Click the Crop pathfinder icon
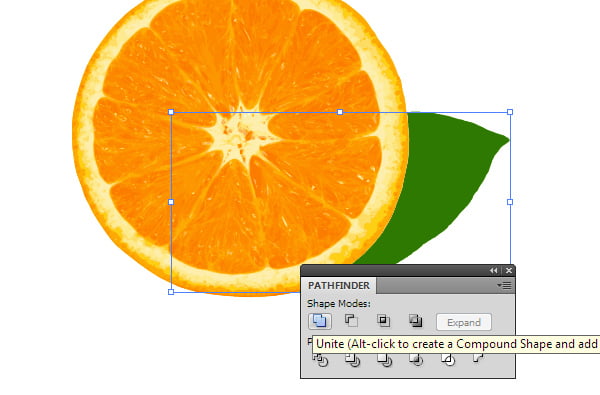The image size is (600, 395). click(416, 360)
